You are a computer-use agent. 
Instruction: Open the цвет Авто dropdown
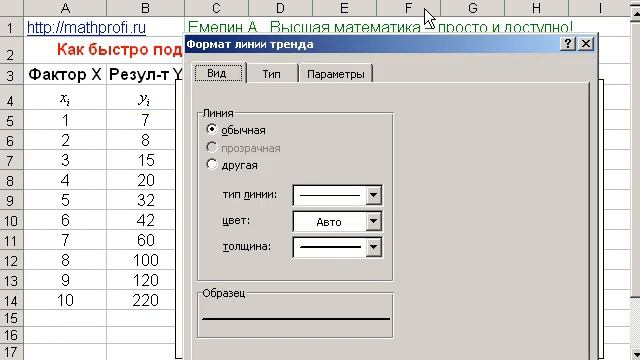click(373, 221)
